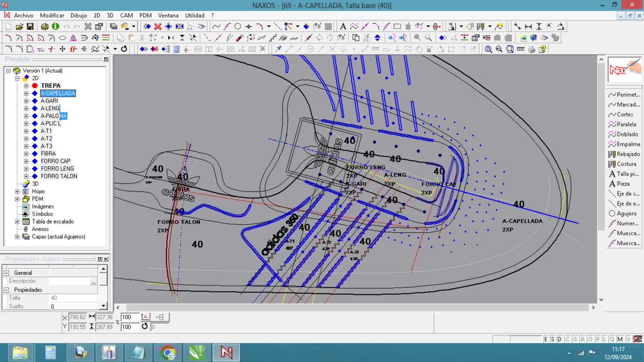Open the Modificar menu
This screenshot has height=362, width=644.
(52, 15)
